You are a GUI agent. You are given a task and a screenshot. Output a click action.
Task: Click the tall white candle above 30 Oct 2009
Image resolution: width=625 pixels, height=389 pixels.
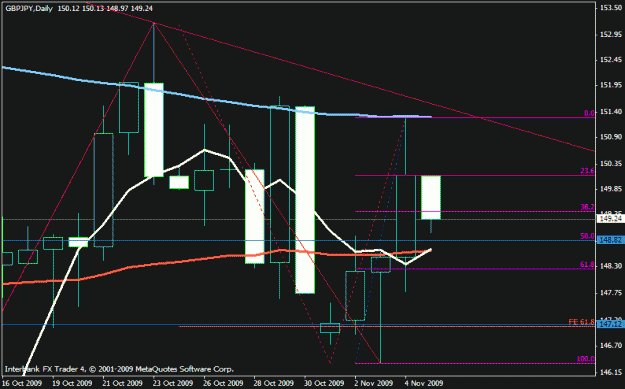(305, 200)
